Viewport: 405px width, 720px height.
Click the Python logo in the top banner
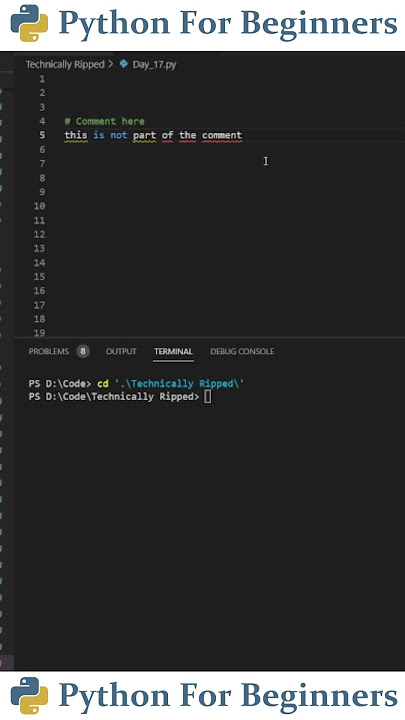click(29, 23)
